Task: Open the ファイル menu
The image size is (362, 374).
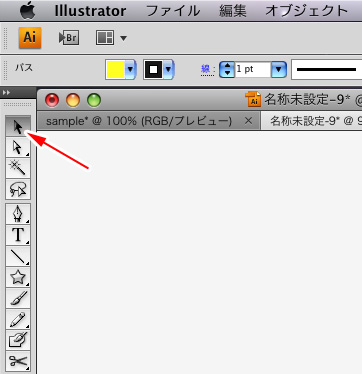Action: click(173, 11)
